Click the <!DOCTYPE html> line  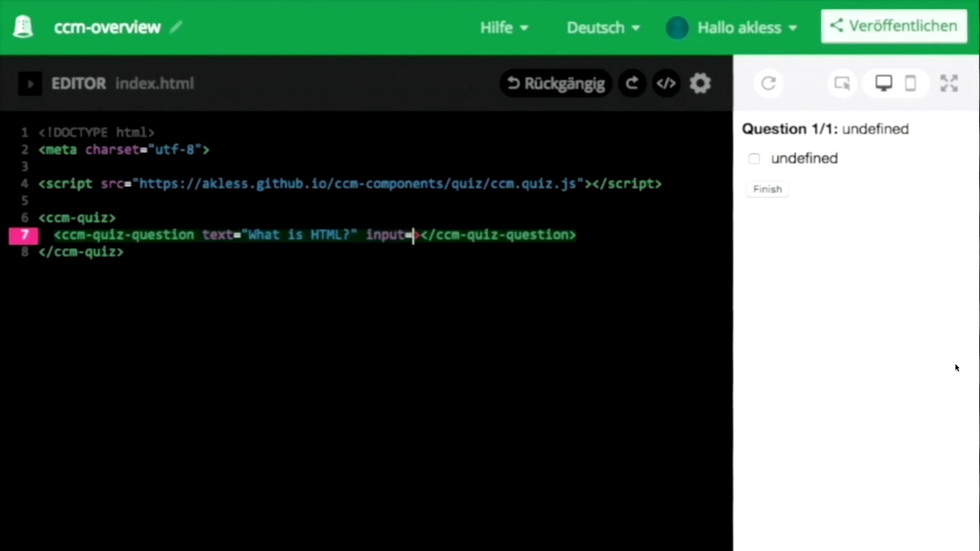tap(96, 133)
